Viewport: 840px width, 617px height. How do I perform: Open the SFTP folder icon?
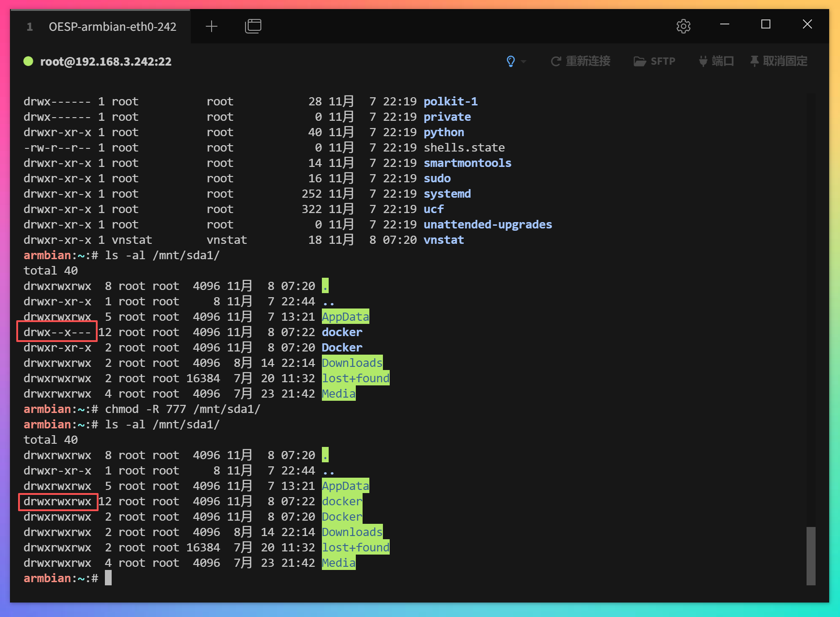(640, 62)
